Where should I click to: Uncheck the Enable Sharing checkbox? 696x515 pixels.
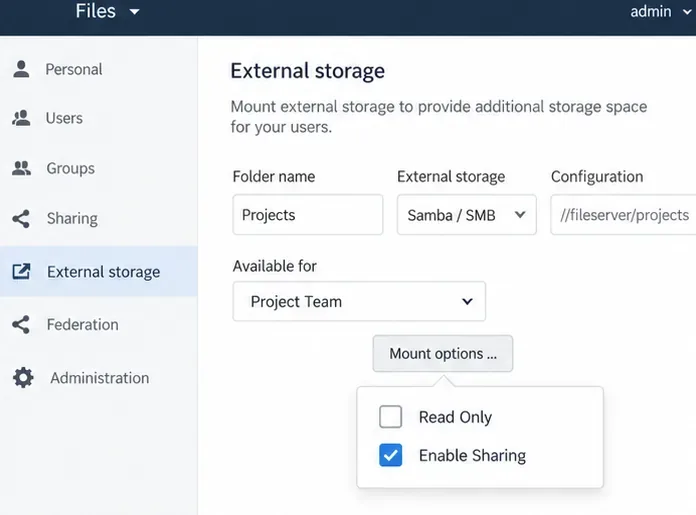pyautogui.click(x=391, y=455)
